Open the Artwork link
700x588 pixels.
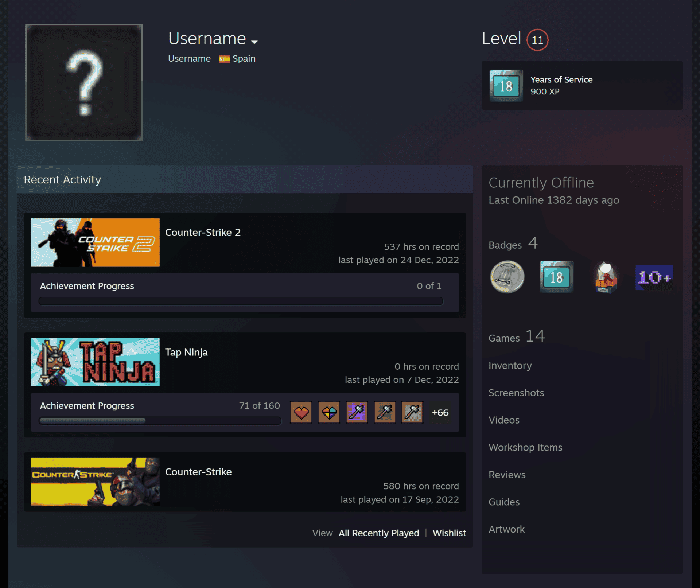click(506, 530)
